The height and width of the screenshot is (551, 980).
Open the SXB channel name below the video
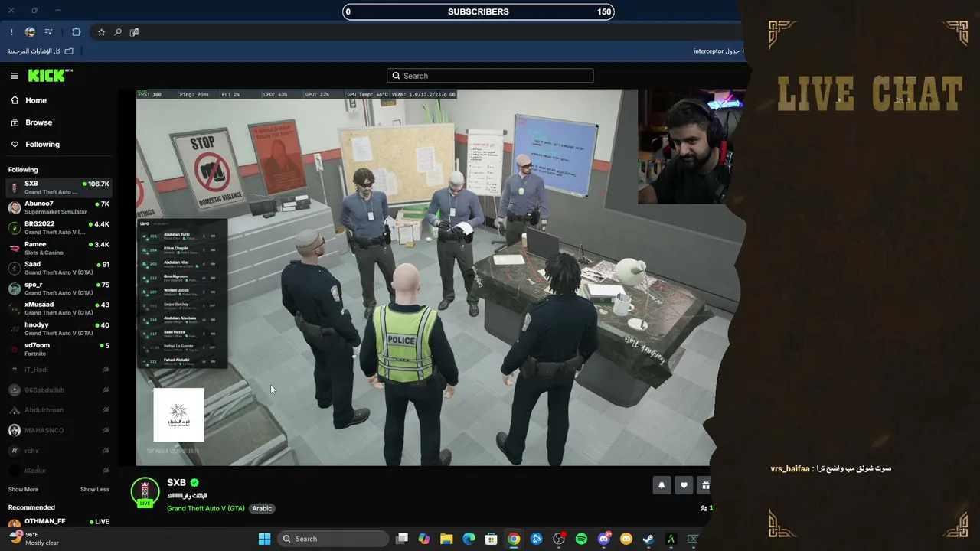177,483
